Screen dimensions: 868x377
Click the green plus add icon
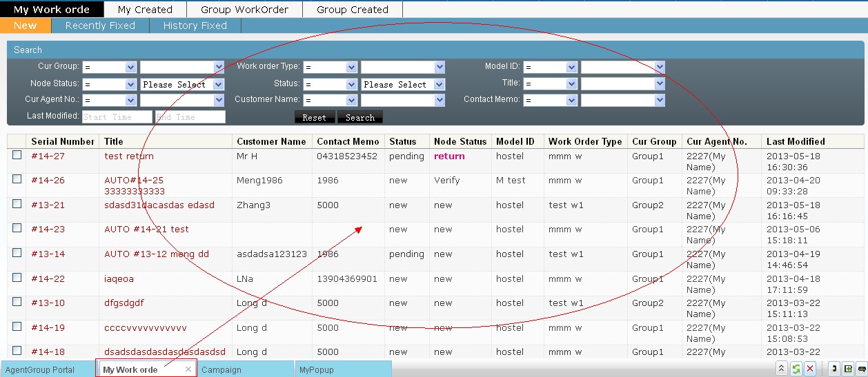(848, 369)
